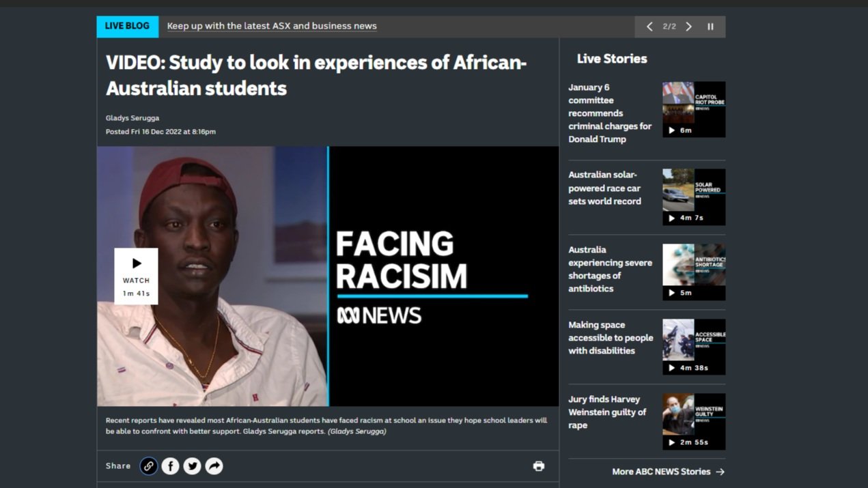Image resolution: width=868 pixels, height=488 pixels.
Task: Open January 6 committee story
Action: tap(610, 113)
